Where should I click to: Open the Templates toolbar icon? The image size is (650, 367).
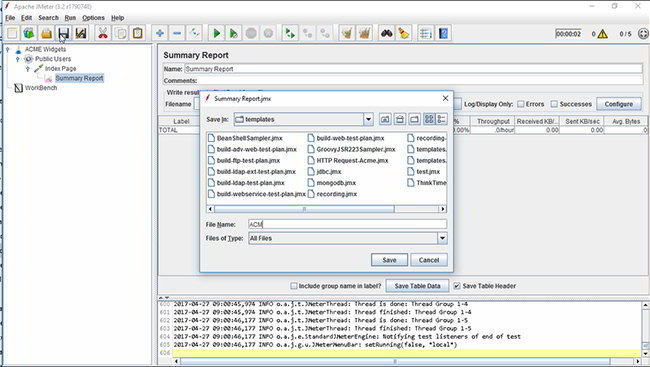click(29, 33)
